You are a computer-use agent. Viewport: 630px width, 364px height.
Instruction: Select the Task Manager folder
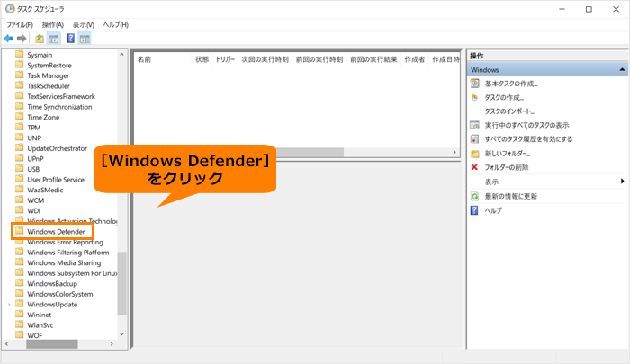(49, 75)
